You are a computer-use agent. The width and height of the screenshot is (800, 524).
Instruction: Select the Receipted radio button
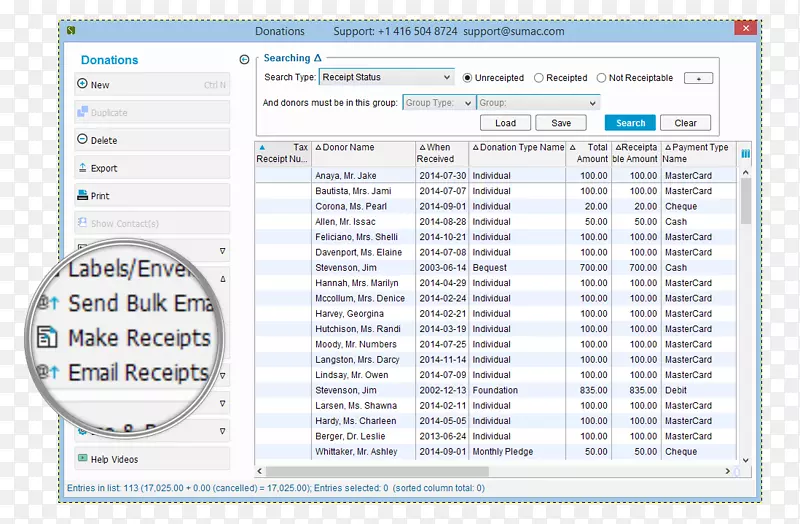[539, 78]
